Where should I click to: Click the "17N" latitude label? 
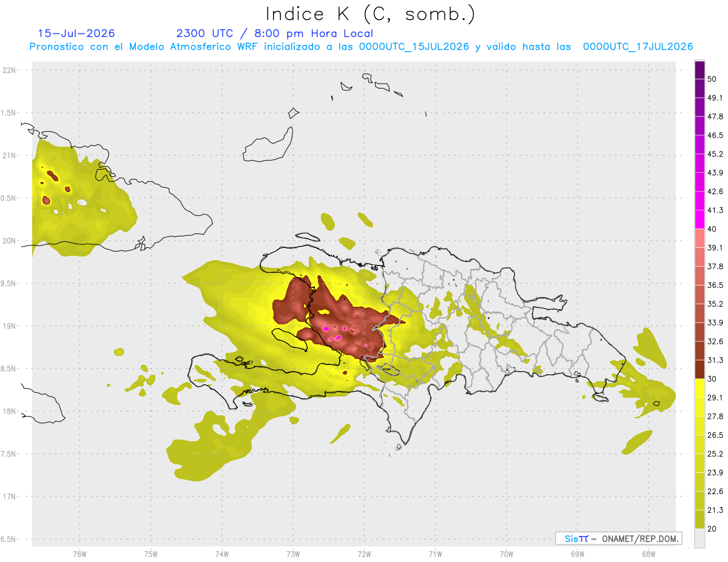pyautogui.click(x=10, y=497)
